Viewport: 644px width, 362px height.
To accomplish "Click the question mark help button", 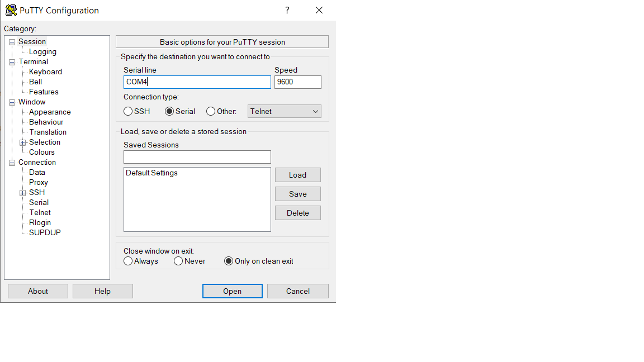I will [x=287, y=10].
